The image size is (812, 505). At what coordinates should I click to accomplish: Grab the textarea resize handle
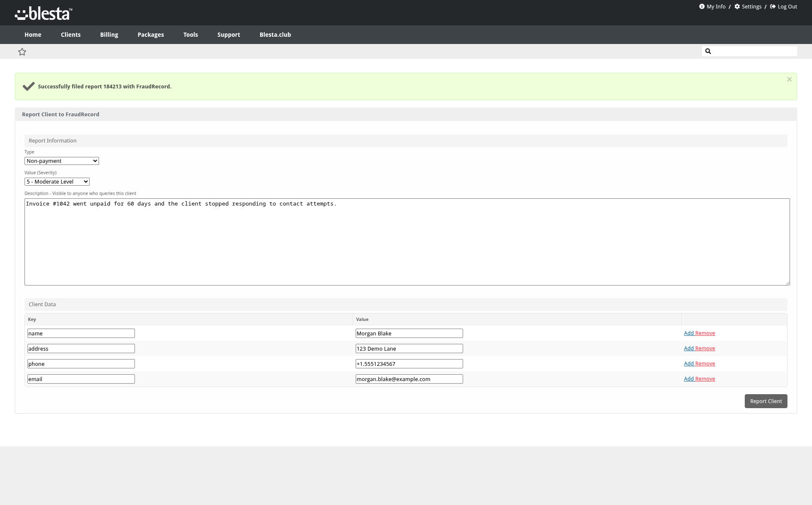pos(787,283)
